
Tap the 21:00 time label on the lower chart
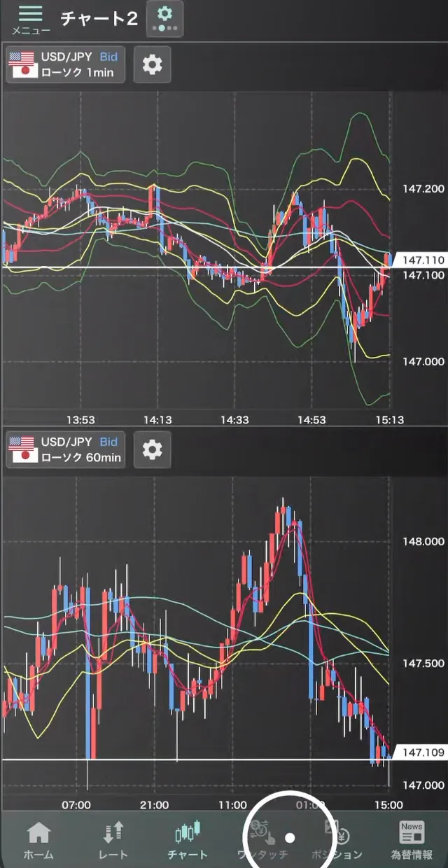pos(154,805)
